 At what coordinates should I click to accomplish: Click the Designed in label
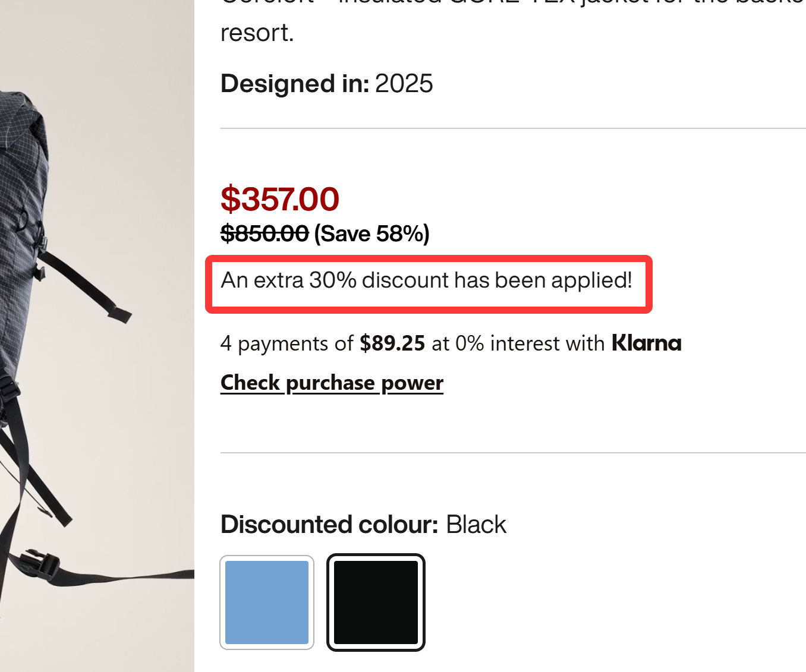[x=295, y=84]
